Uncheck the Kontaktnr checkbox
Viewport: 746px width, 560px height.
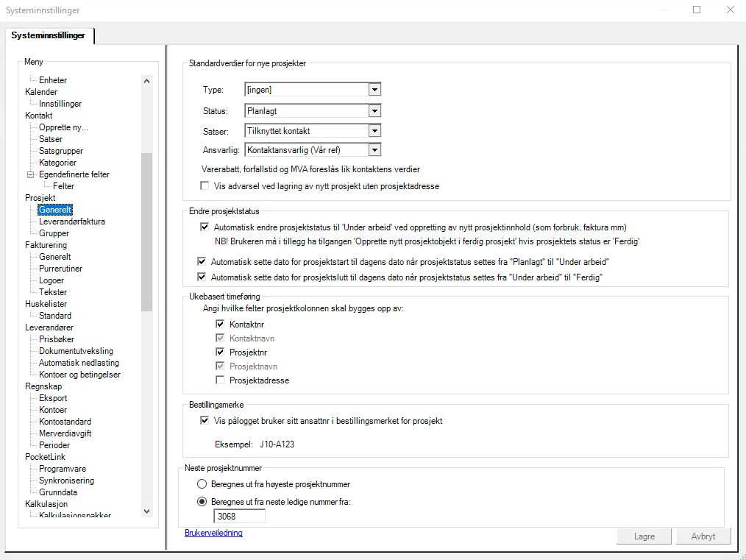click(220, 324)
